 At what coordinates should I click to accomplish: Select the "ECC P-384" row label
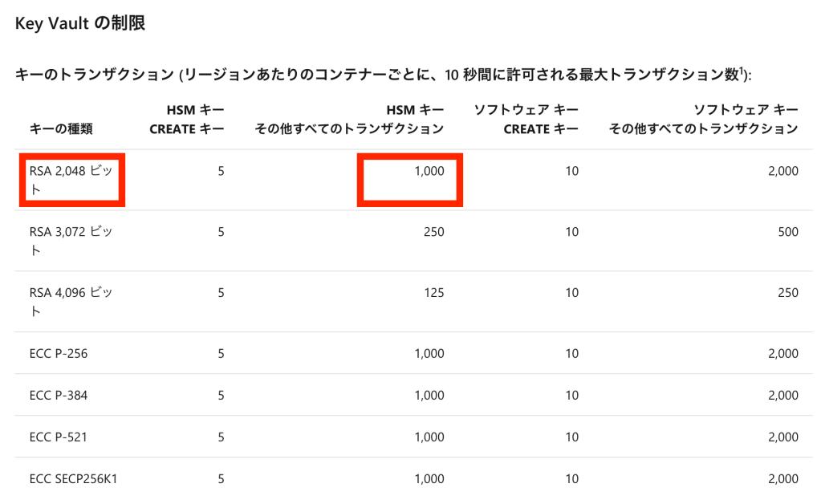[x=59, y=395]
